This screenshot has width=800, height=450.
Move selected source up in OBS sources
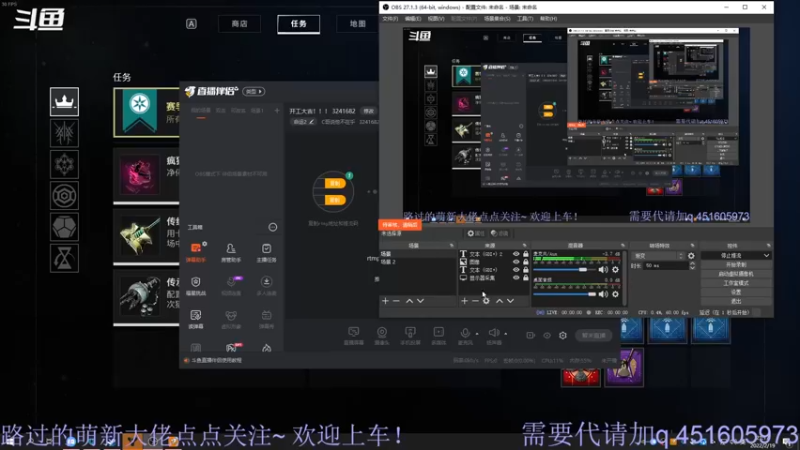pyautogui.click(x=499, y=301)
